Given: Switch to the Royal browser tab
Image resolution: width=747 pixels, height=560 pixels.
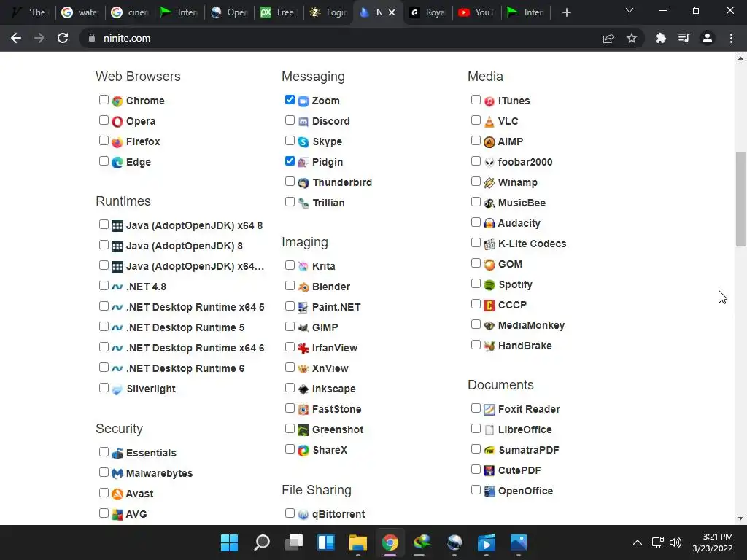Looking at the screenshot, I should click(x=427, y=12).
